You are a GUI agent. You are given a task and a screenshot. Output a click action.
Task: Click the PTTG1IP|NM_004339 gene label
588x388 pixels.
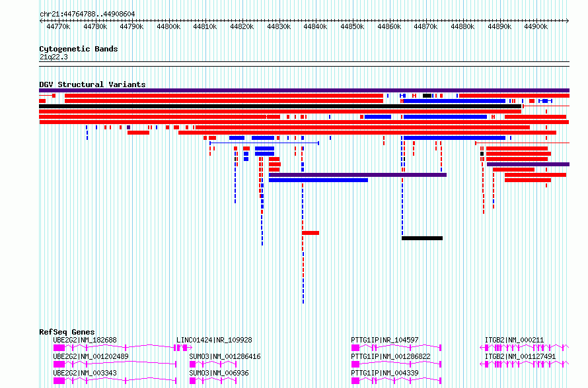click(385, 373)
